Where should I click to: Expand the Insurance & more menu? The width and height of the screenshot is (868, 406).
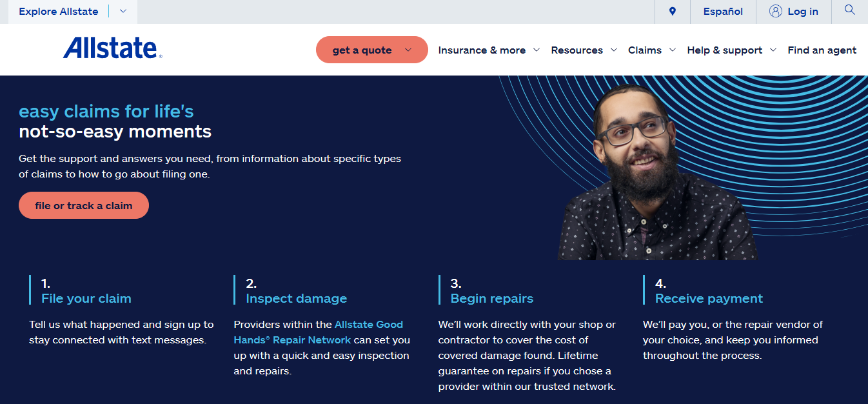(488, 50)
